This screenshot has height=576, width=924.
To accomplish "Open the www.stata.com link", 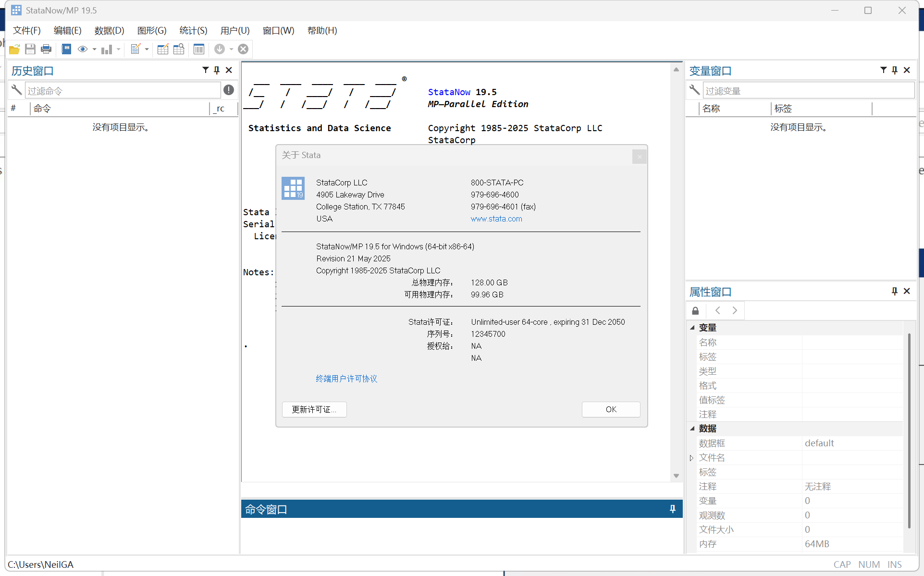I will coord(496,219).
